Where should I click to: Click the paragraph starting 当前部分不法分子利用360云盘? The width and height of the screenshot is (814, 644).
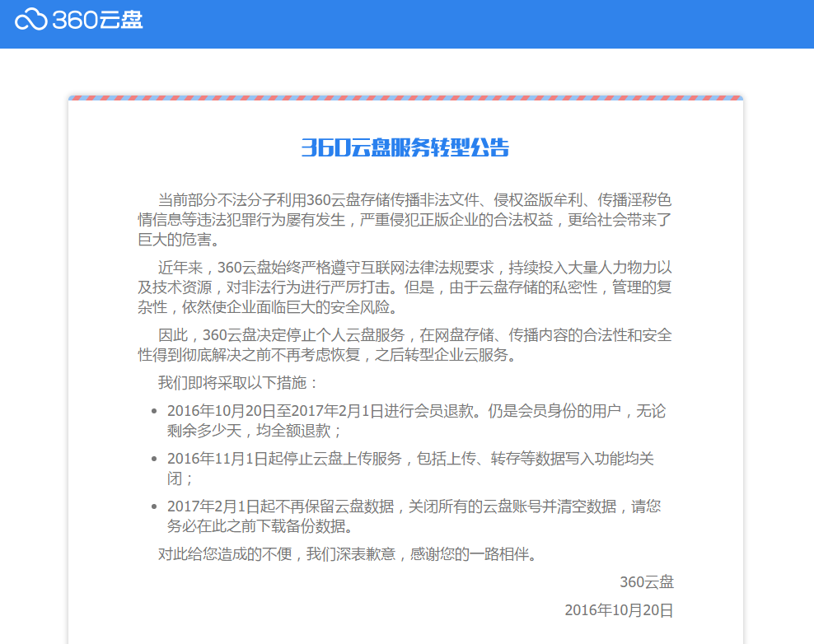pos(405,220)
